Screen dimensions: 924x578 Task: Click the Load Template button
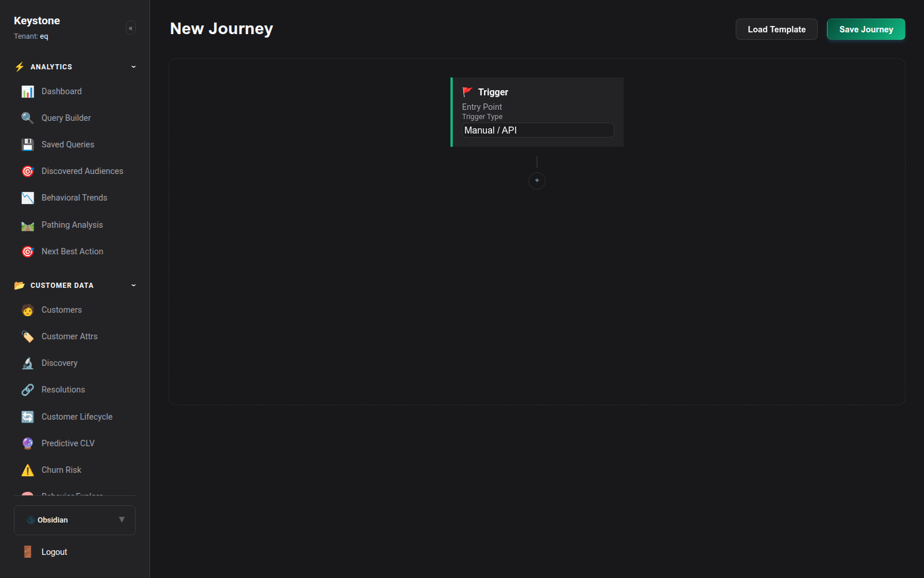tap(777, 29)
